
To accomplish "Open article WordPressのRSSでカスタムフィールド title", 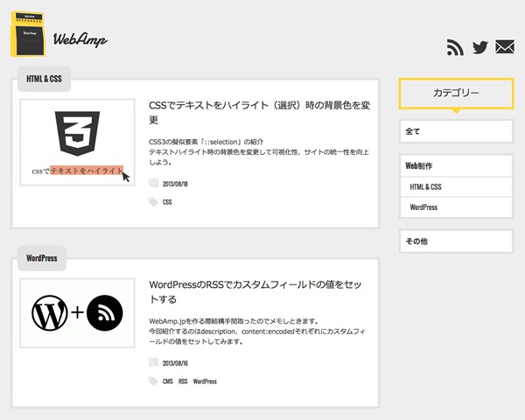I will click(255, 291).
